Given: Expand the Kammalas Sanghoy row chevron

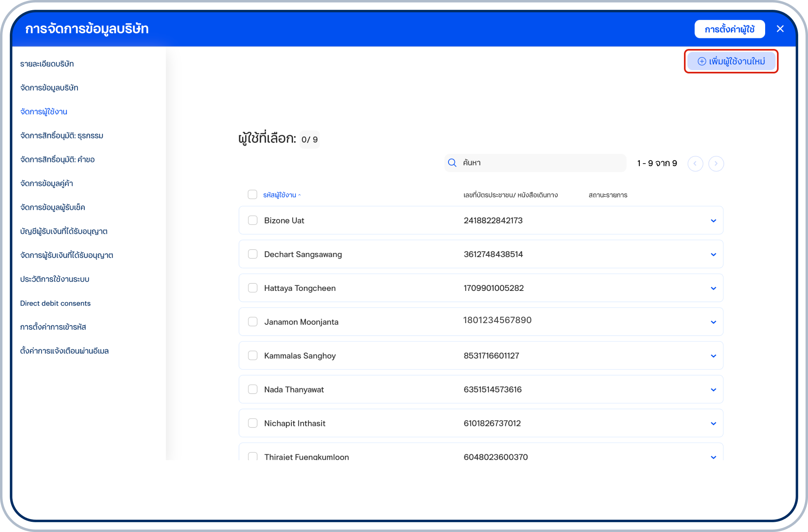Looking at the screenshot, I should pos(713,356).
